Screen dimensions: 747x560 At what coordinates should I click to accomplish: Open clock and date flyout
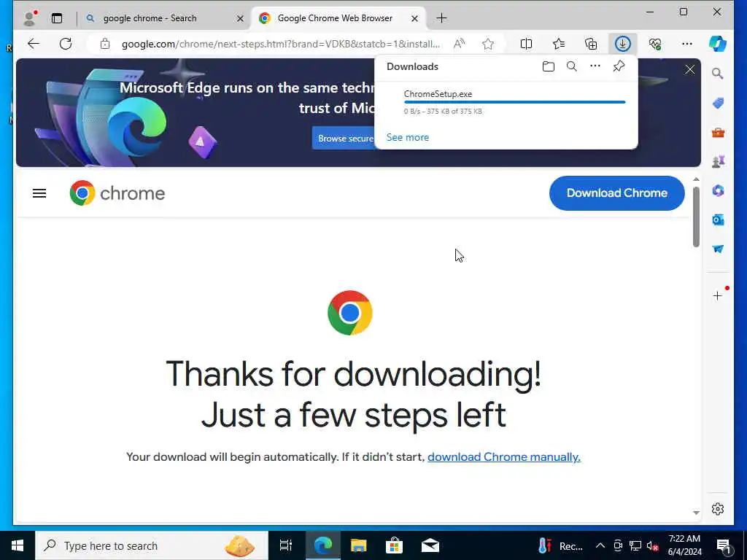coord(684,545)
